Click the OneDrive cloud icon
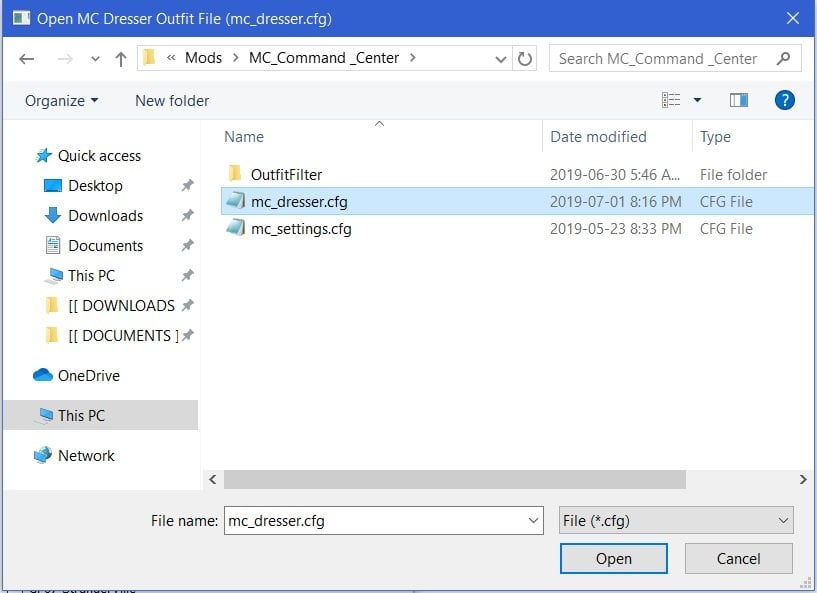 click(43, 375)
